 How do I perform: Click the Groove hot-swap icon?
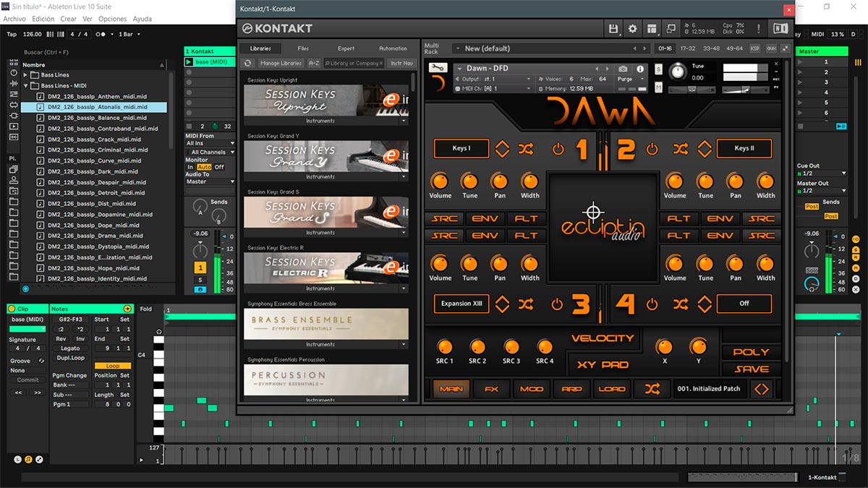(x=41, y=361)
